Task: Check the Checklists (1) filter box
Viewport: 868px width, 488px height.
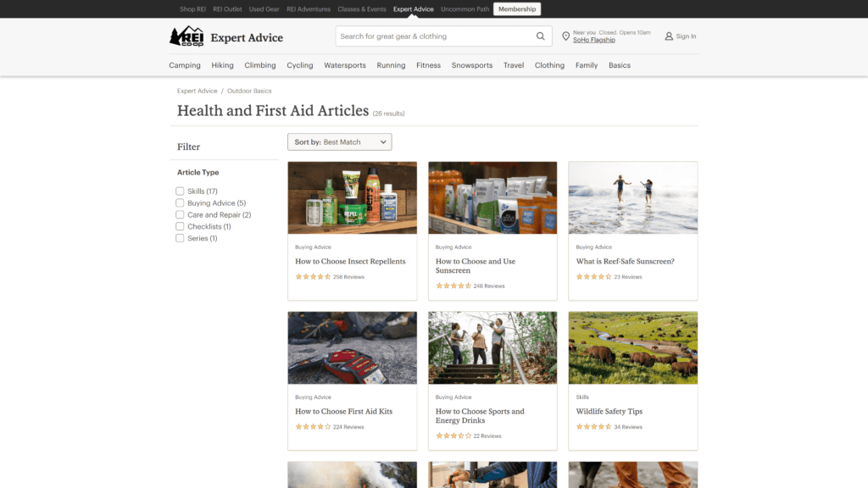Action: pos(180,226)
